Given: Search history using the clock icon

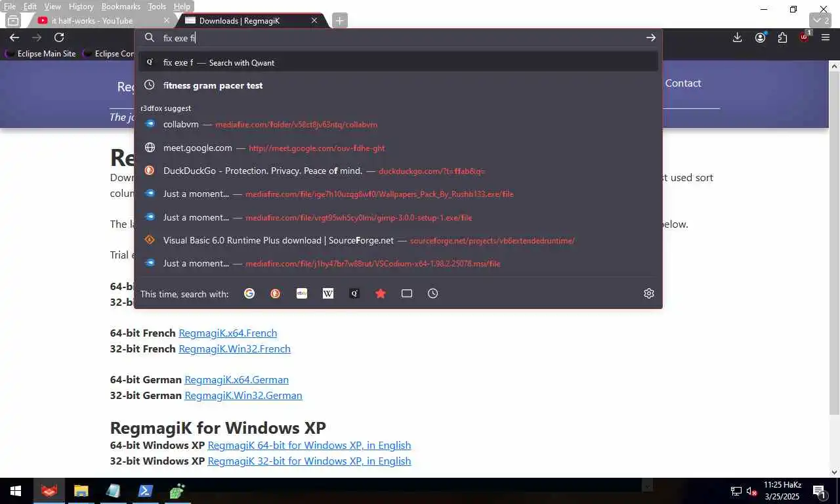Looking at the screenshot, I should (x=433, y=293).
